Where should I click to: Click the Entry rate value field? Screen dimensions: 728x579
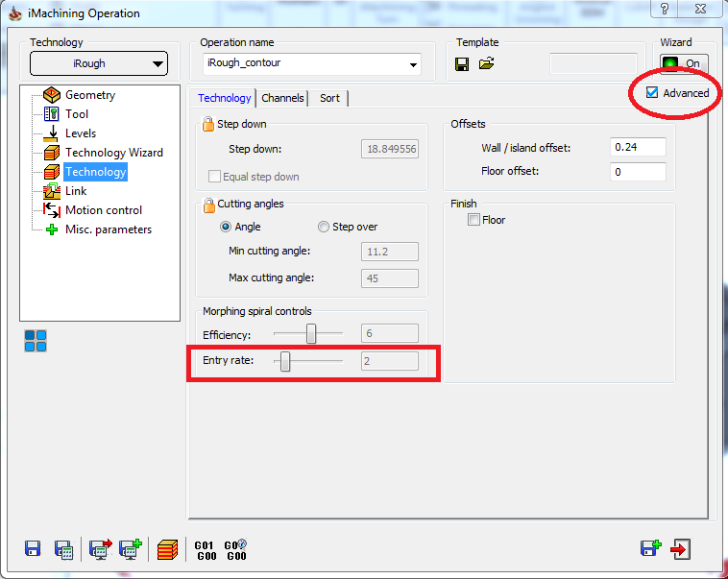[390, 361]
